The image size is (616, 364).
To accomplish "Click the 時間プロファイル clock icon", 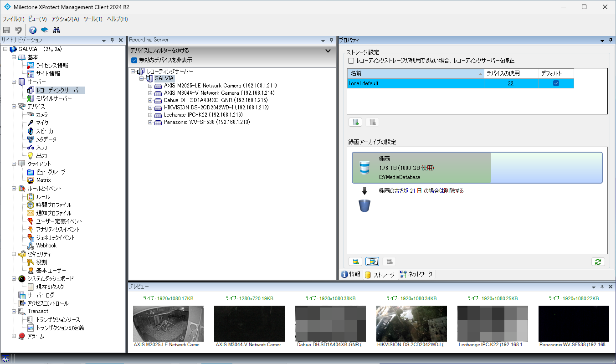I will point(31,205).
